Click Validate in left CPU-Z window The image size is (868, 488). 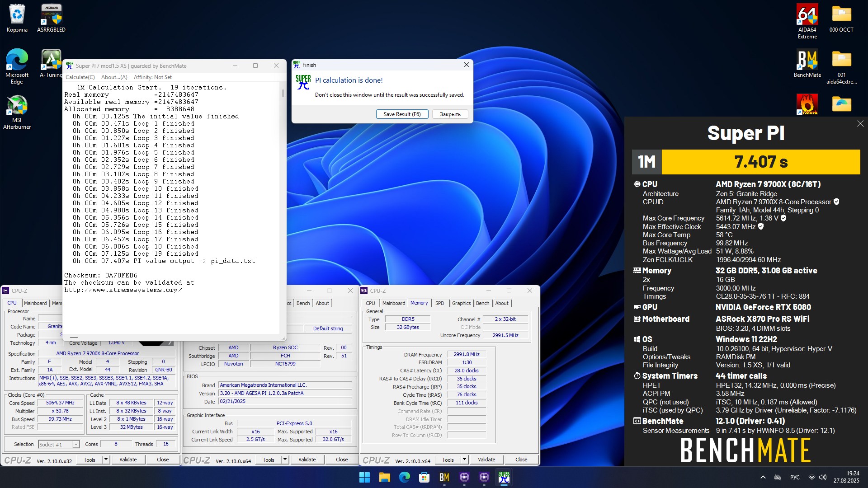pos(128,460)
